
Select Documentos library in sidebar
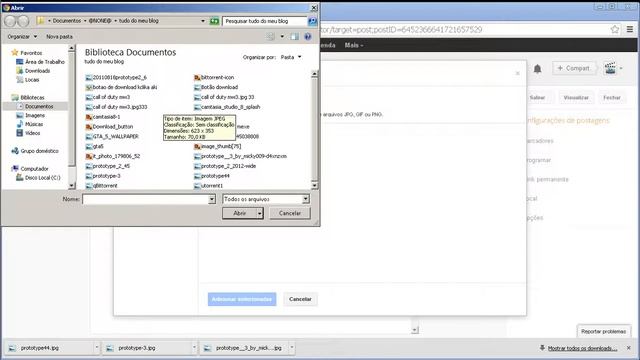[35, 107]
